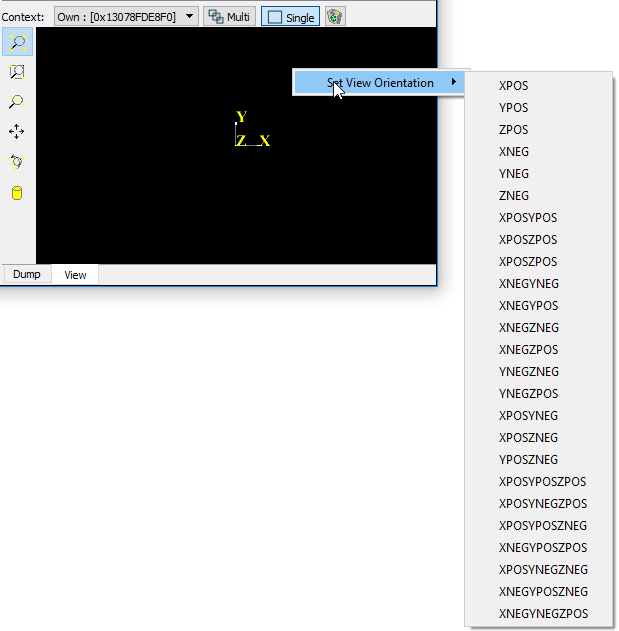Select the YPOSZNEG orientation option
This screenshot has height=631, width=619.
(x=528, y=460)
